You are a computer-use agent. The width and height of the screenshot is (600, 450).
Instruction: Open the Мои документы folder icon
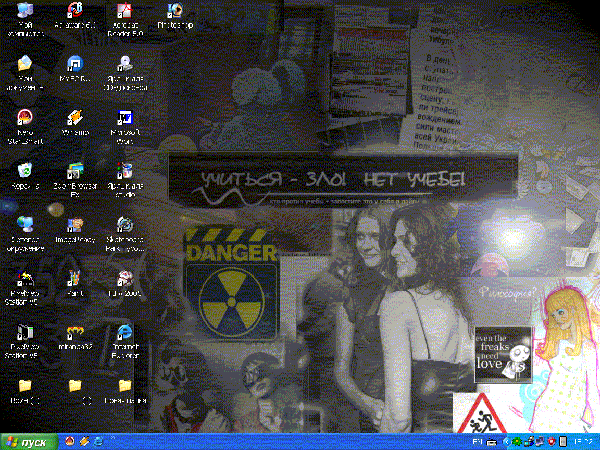click(x=25, y=73)
